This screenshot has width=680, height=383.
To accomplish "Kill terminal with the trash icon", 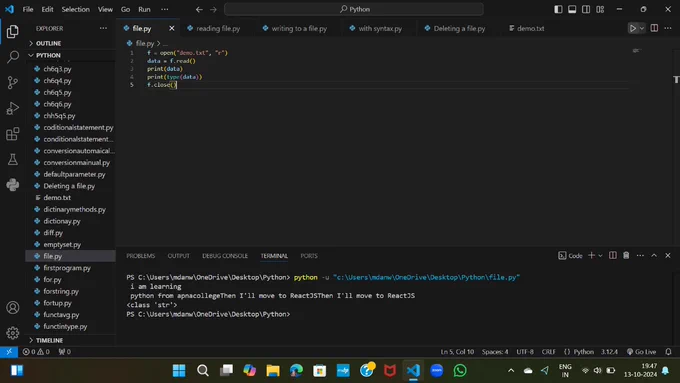I will point(626,255).
